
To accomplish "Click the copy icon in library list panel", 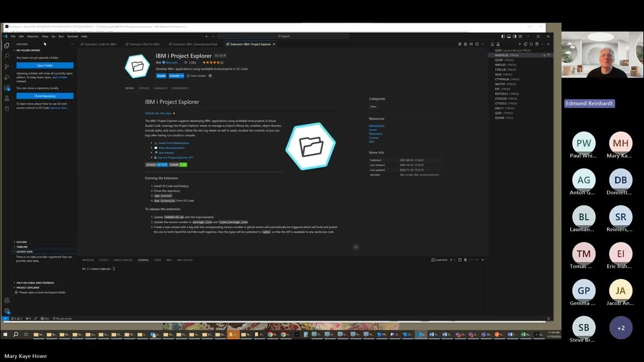I will [x=525, y=44].
